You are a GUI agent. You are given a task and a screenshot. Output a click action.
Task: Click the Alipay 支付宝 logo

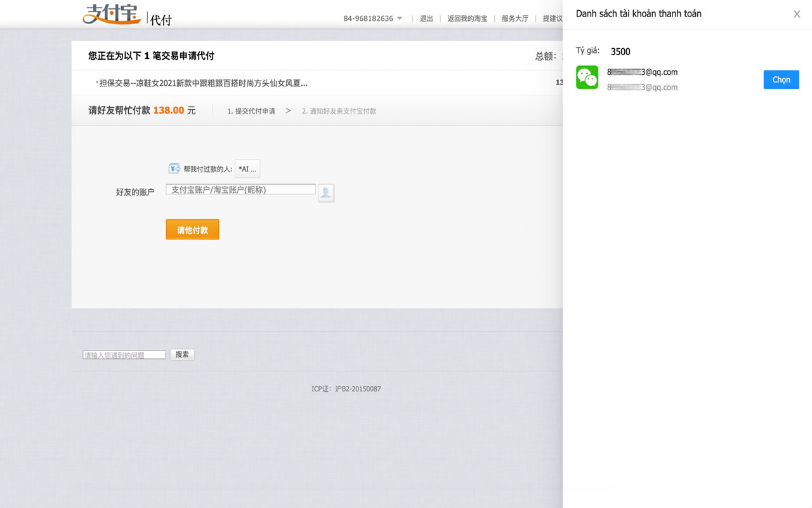point(113,15)
